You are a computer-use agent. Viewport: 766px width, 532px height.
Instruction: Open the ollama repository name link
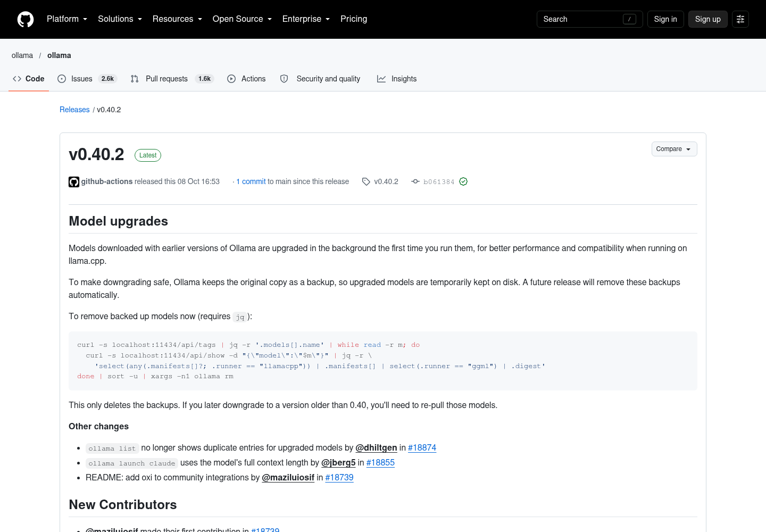click(59, 55)
